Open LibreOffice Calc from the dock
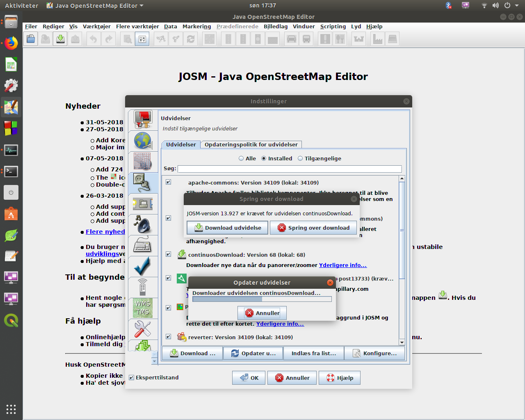 (11, 65)
